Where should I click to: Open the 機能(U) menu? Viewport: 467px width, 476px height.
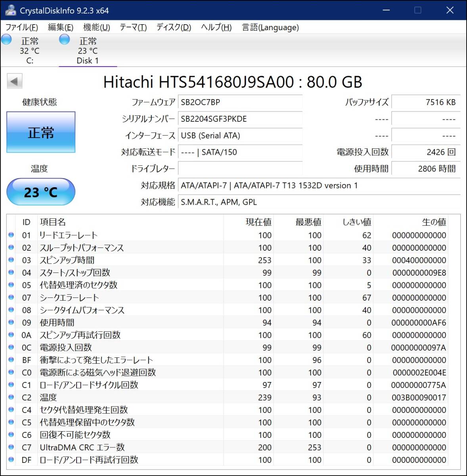(x=96, y=27)
